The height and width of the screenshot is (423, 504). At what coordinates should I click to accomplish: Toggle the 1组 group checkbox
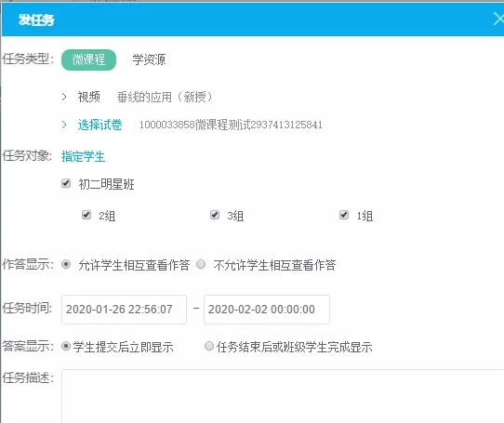[x=344, y=215]
